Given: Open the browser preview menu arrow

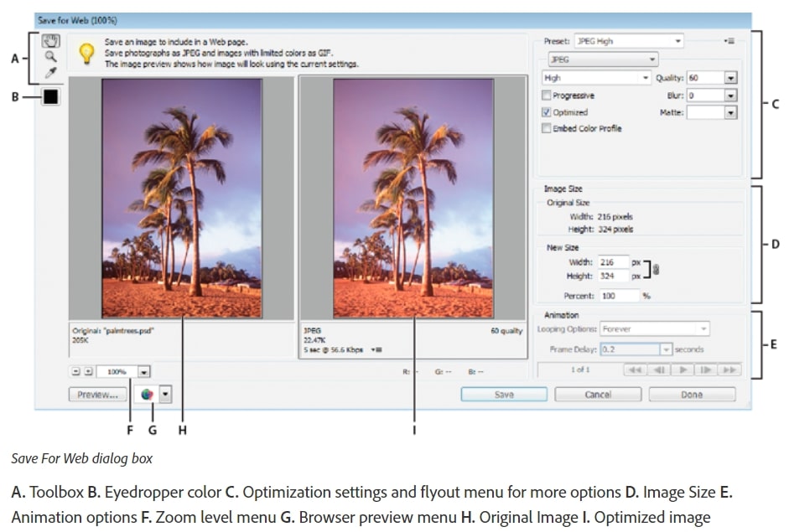Looking at the screenshot, I should tap(165, 395).
